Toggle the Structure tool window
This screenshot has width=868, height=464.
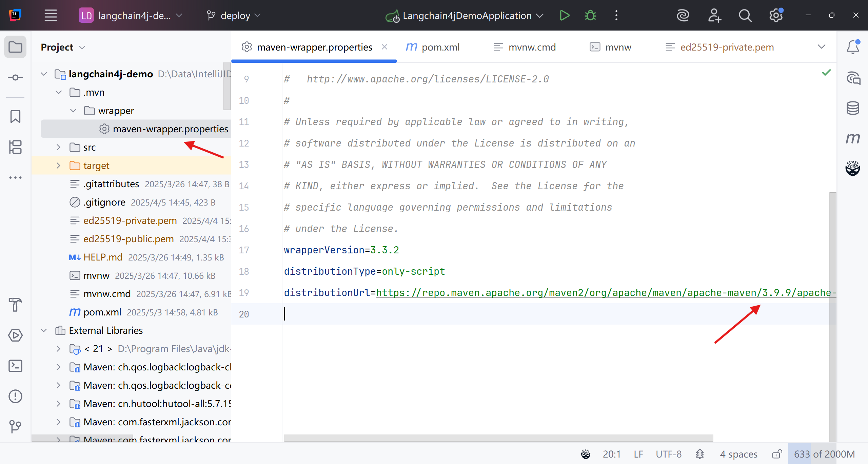point(15,147)
